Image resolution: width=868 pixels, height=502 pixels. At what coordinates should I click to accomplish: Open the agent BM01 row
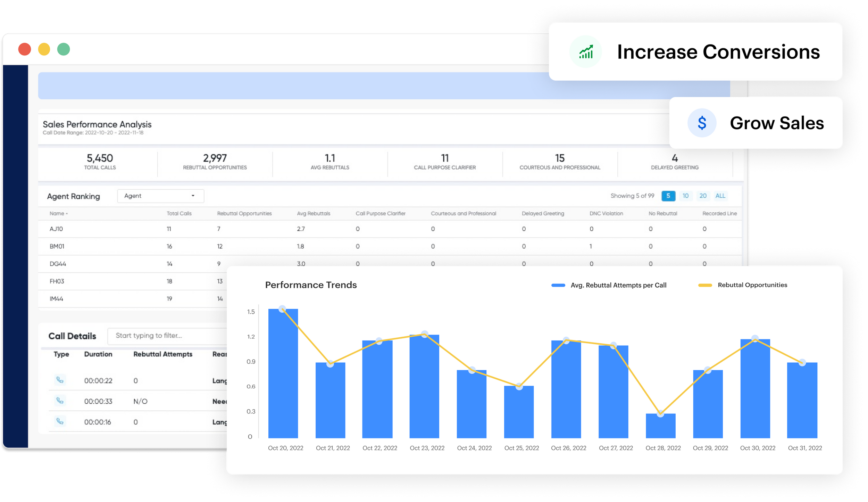click(x=57, y=246)
